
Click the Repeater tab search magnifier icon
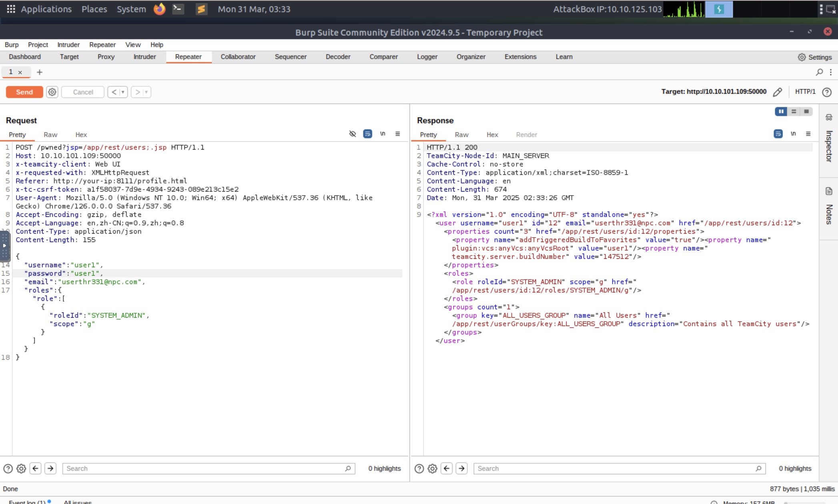819,72
